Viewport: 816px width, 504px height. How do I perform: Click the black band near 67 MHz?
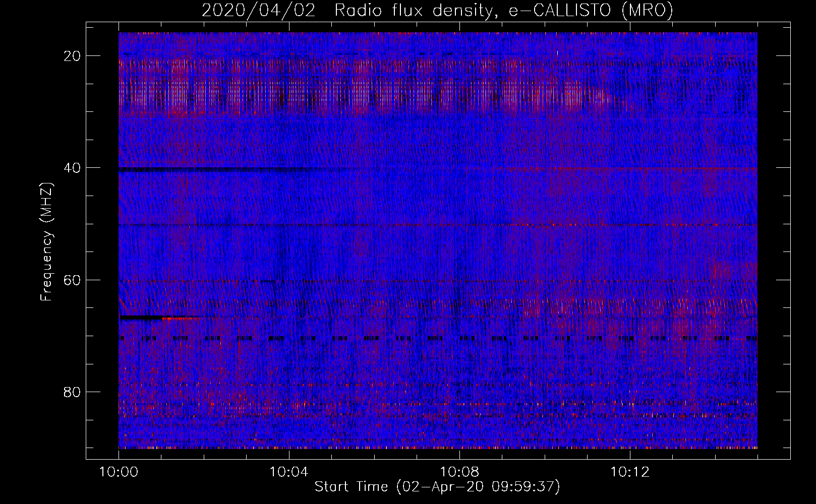[141, 318]
